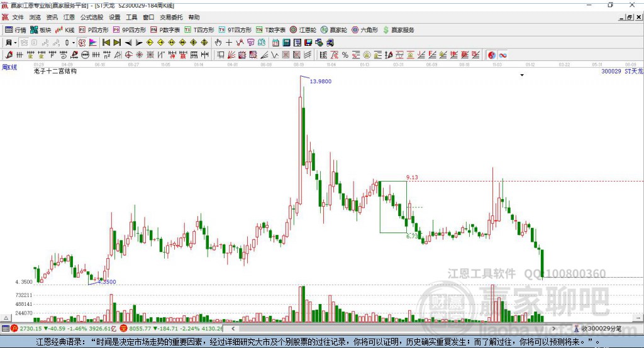Step chart right with black arrow
Viewport: 644px width, 348px height.
139,43
